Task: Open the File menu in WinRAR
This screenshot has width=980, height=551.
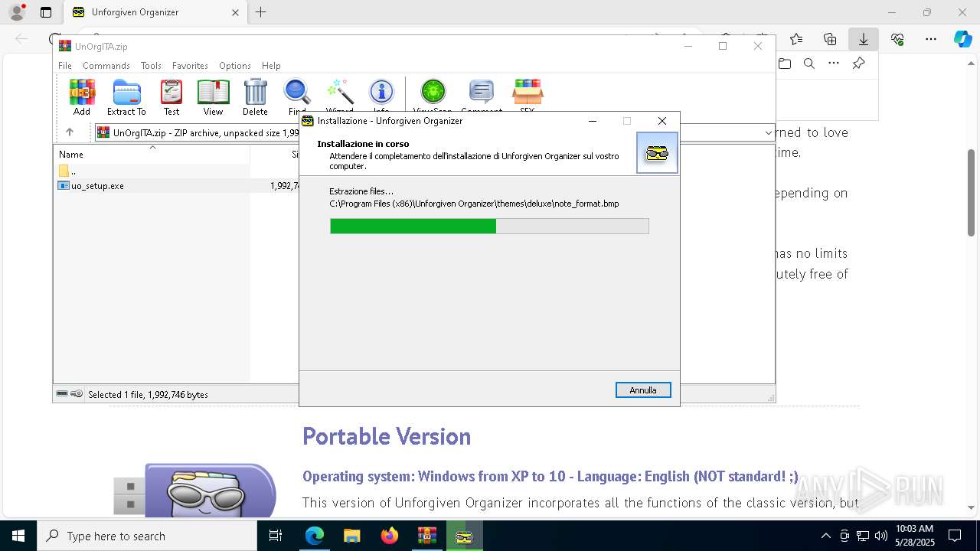Action: pyautogui.click(x=65, y=66)
